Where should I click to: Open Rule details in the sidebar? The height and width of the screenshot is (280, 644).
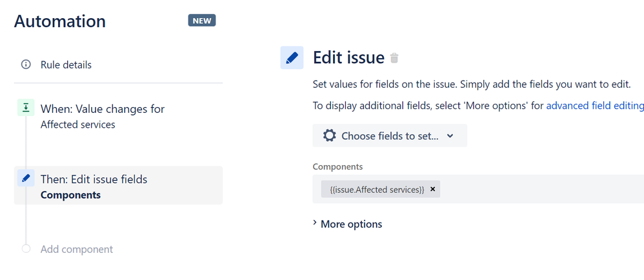(66, 65)
